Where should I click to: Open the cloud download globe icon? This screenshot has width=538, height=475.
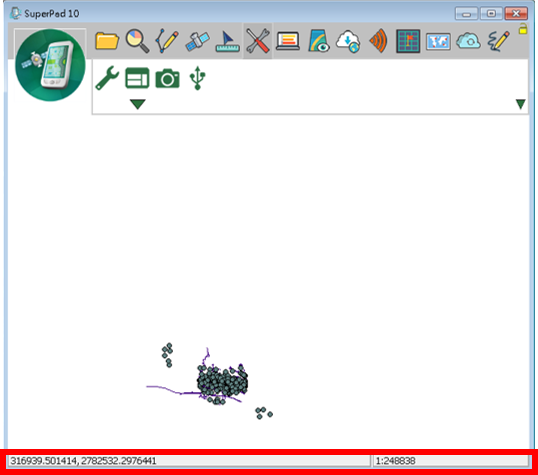(x=348, y=42)
